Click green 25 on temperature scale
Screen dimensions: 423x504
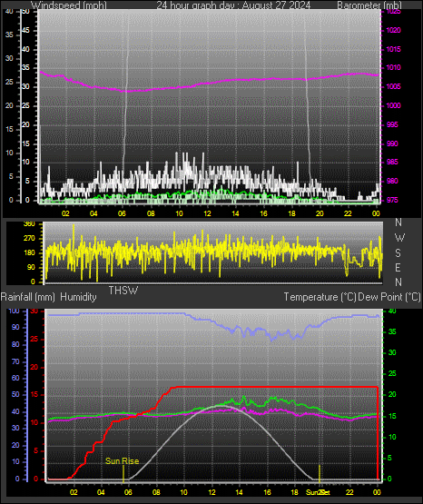[392, 373]
